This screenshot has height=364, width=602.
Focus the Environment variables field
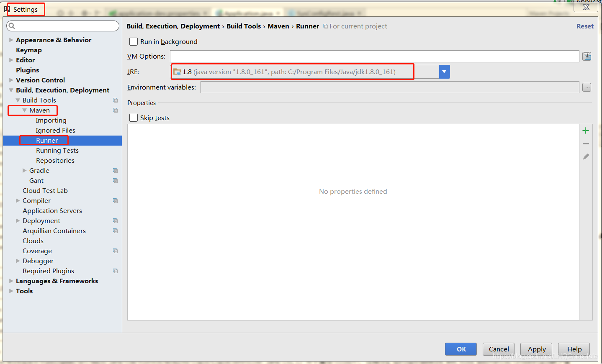coord(390,87)
